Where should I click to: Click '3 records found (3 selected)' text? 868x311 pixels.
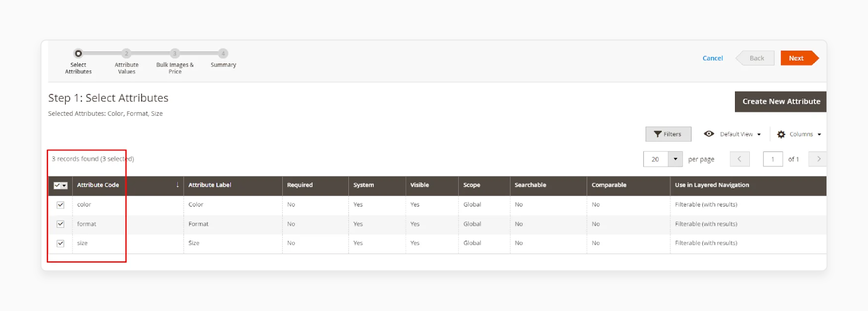(93, 159)
